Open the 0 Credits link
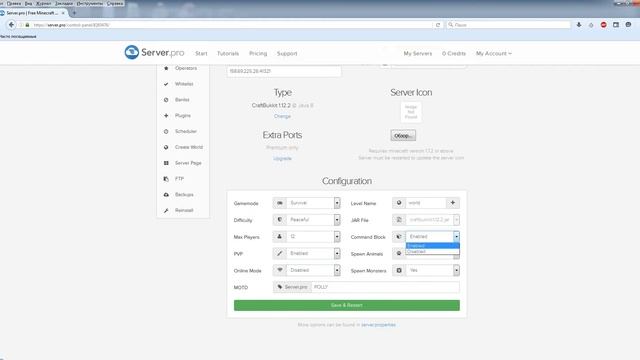 click(453, 53)
